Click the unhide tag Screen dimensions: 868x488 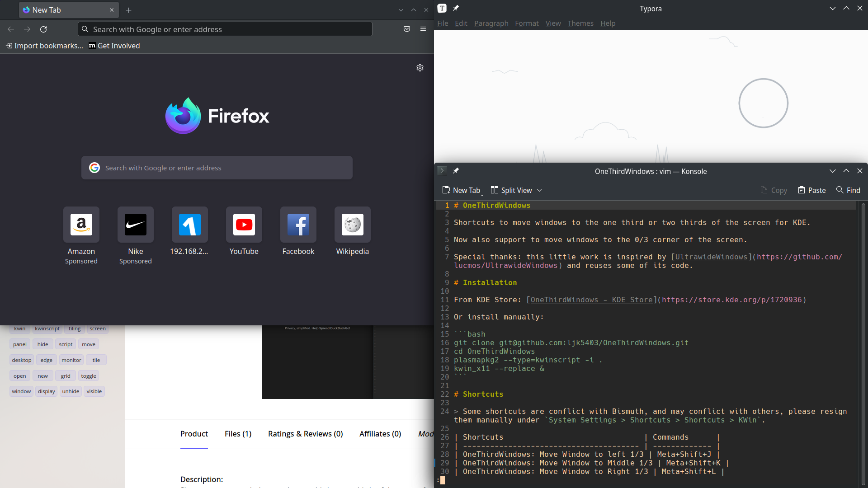tap(71, 391)
